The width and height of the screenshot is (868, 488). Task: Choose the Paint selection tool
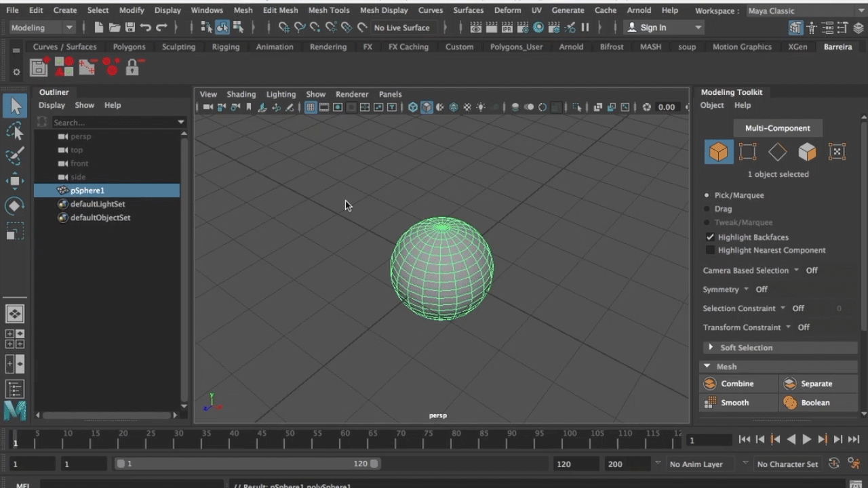15,156
